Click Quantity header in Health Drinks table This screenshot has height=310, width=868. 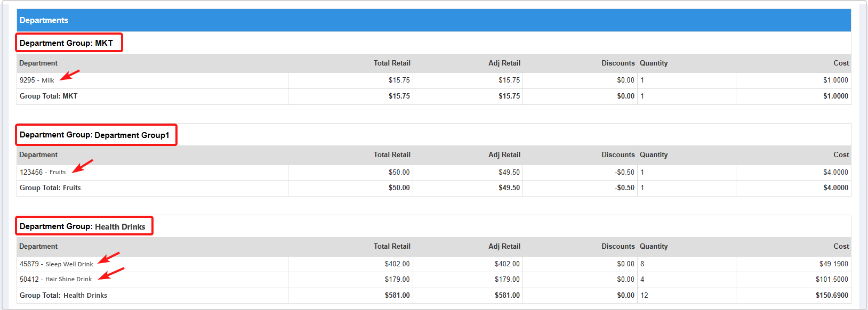pyautogui.click(x=654, y=247)
